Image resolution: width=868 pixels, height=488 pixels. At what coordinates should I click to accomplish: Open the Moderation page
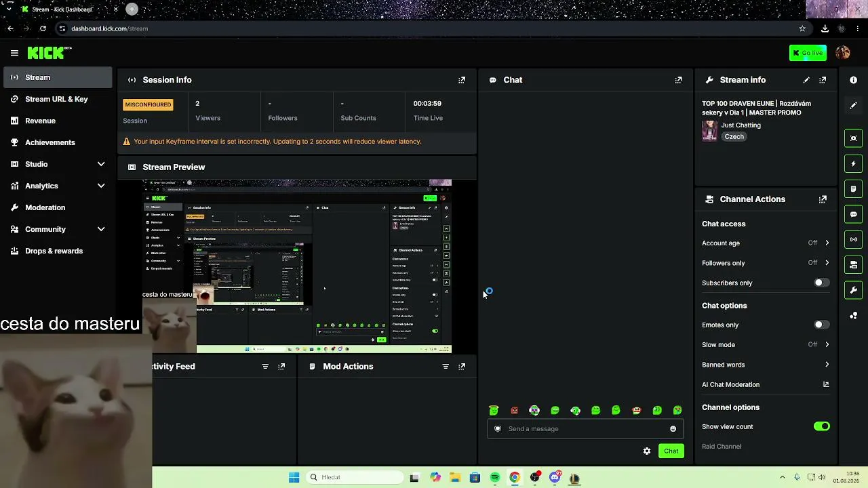click(58, 207)
